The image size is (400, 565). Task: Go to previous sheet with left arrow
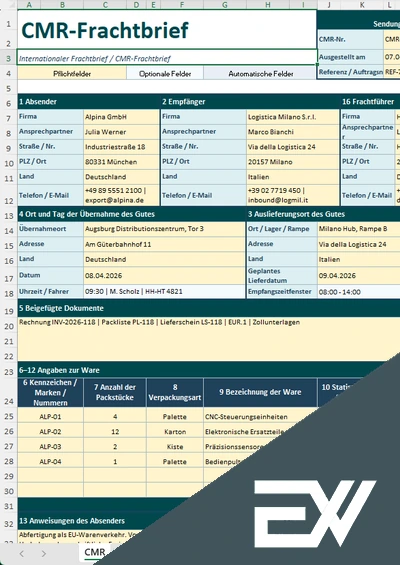click(x=22, y=553)
